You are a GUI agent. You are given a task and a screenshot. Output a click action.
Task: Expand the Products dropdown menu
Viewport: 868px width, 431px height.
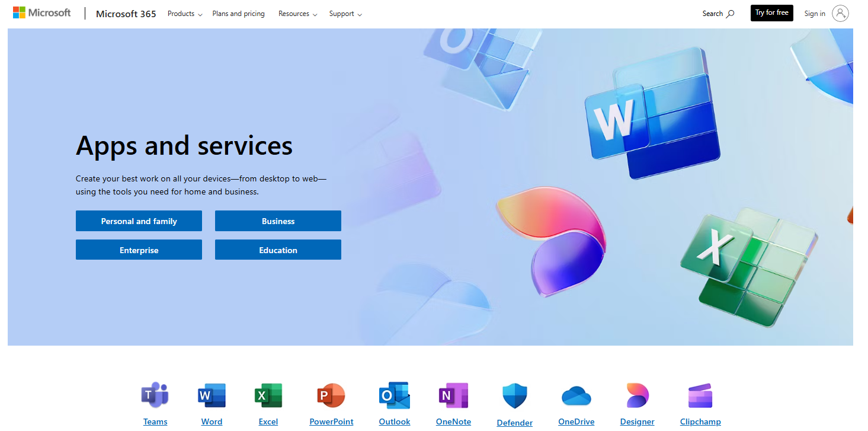point(185,14)
